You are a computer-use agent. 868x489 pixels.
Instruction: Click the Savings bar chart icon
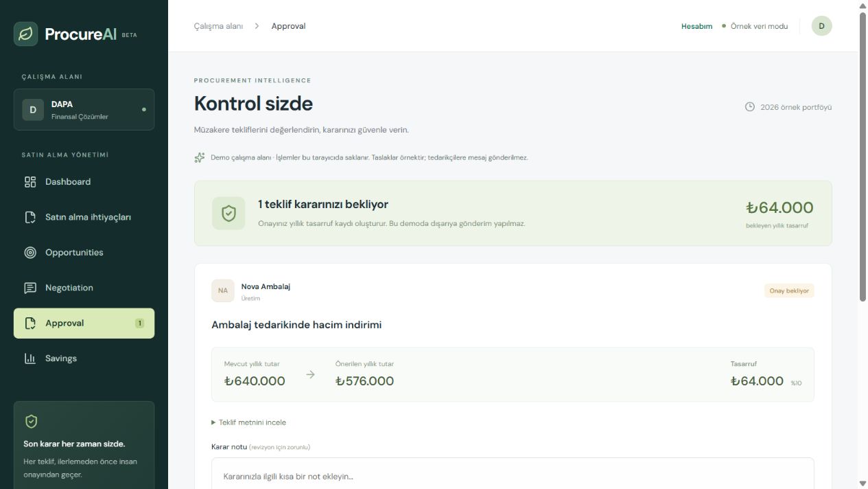click(x=30, y=359)
